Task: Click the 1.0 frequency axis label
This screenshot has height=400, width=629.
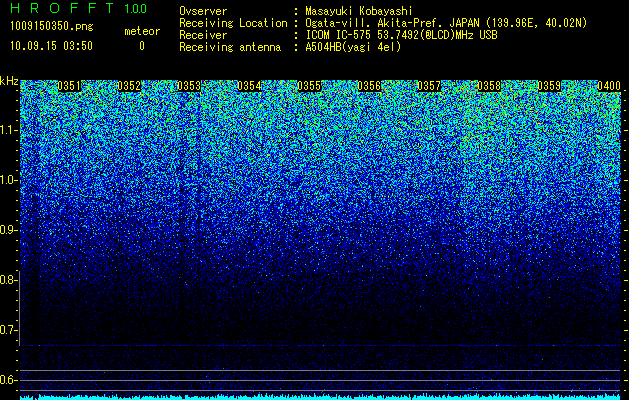Action: coord(8,181)
